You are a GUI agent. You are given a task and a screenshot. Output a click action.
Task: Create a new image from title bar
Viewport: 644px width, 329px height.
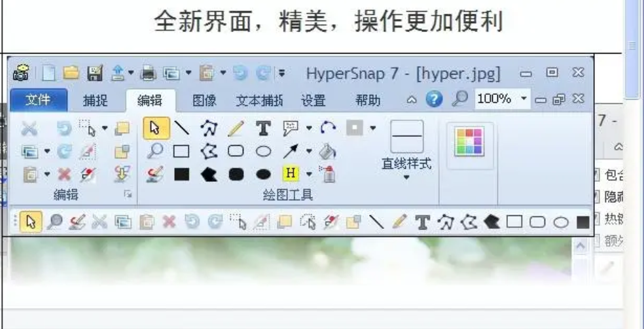pyautogui.click(x=49, y=73)
